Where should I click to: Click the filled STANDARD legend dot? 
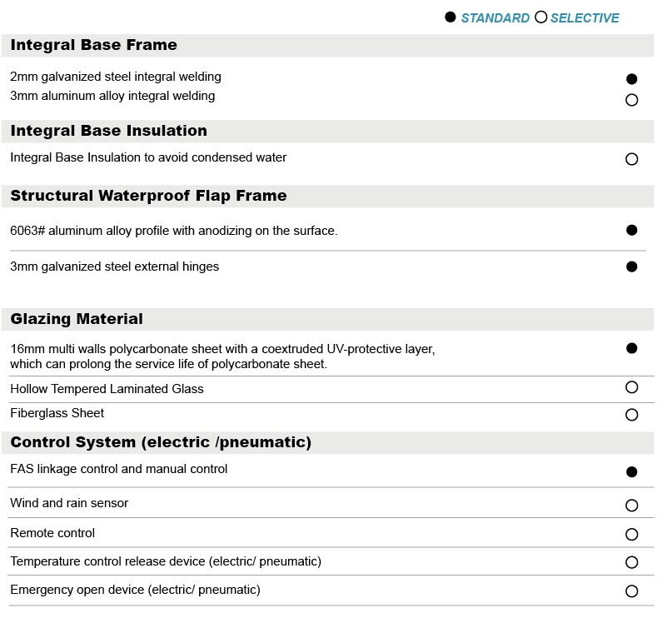point(450,17)
